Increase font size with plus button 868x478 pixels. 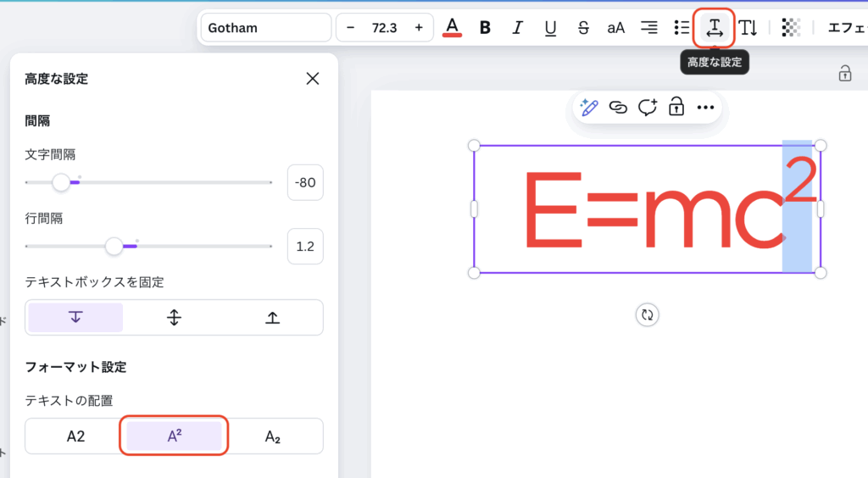click(x=418, y=28)
